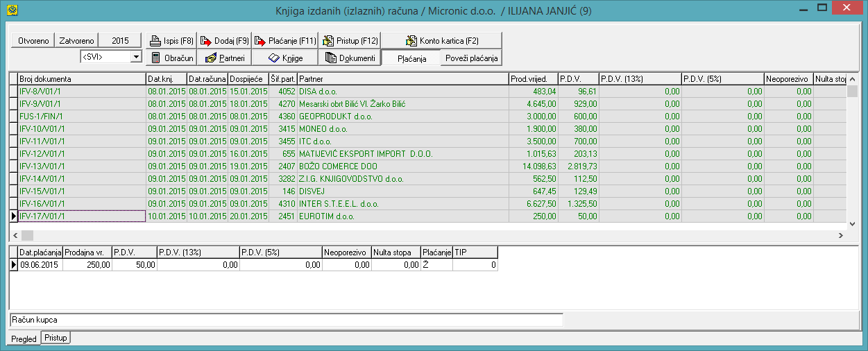Click the Poveži plaćanja button

coord(472,58)
